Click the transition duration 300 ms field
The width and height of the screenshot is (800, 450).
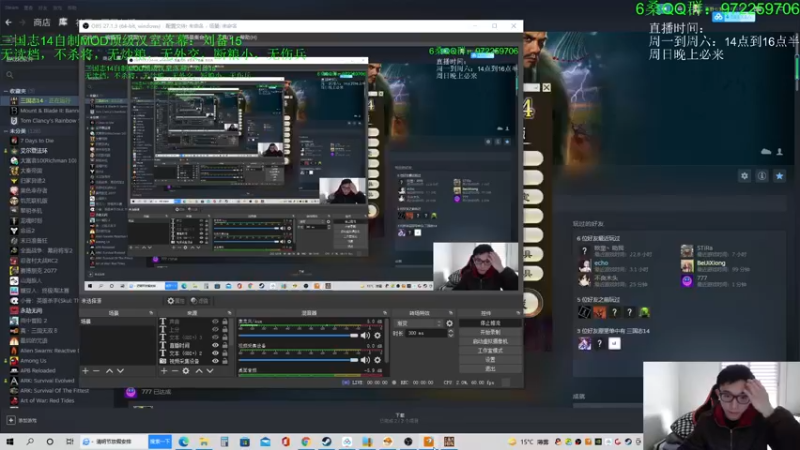pyautogui.click(x=426, y=333)
